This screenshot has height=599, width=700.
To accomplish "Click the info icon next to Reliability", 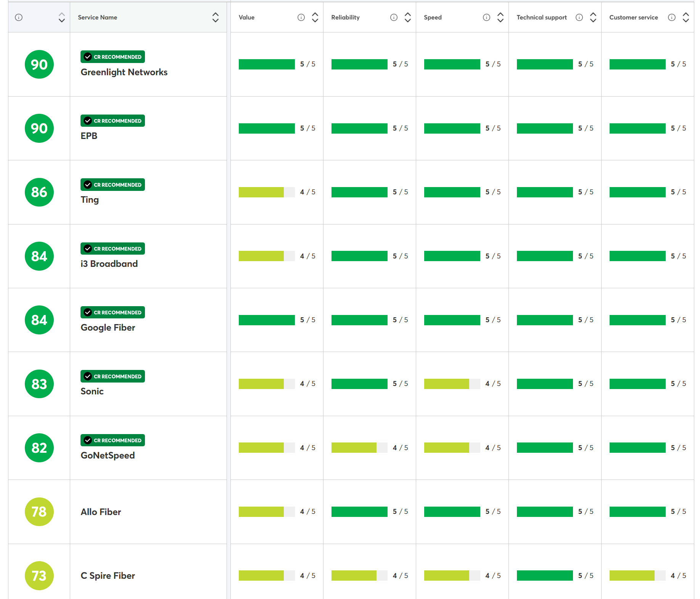I will click(394, 18).
